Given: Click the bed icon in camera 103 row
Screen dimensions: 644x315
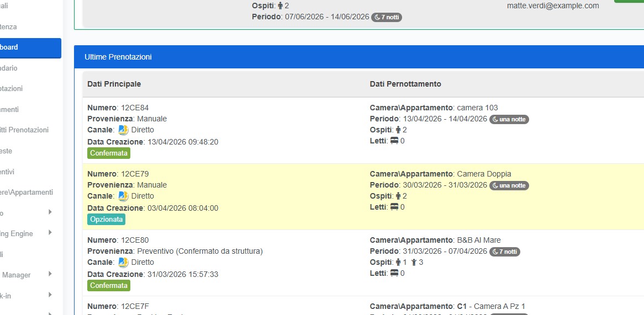Looking at the screenshot, I should 394,141.
